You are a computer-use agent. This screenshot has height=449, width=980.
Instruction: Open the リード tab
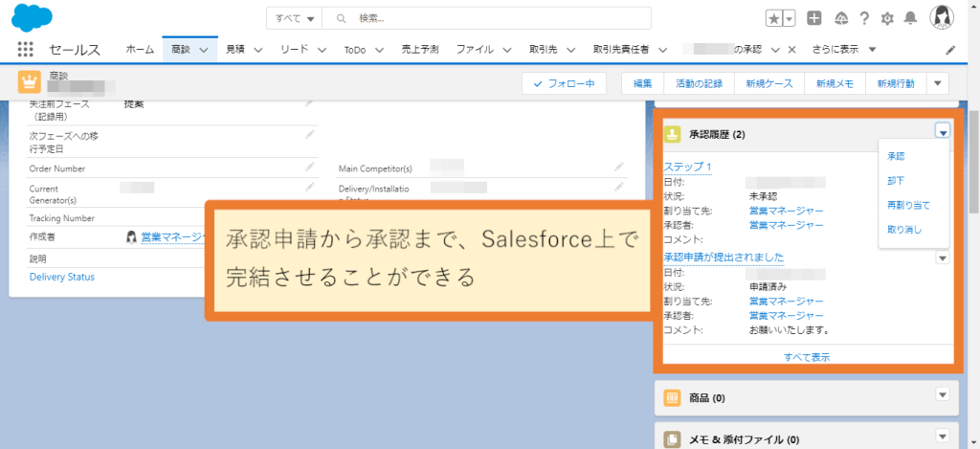(295, 50)
